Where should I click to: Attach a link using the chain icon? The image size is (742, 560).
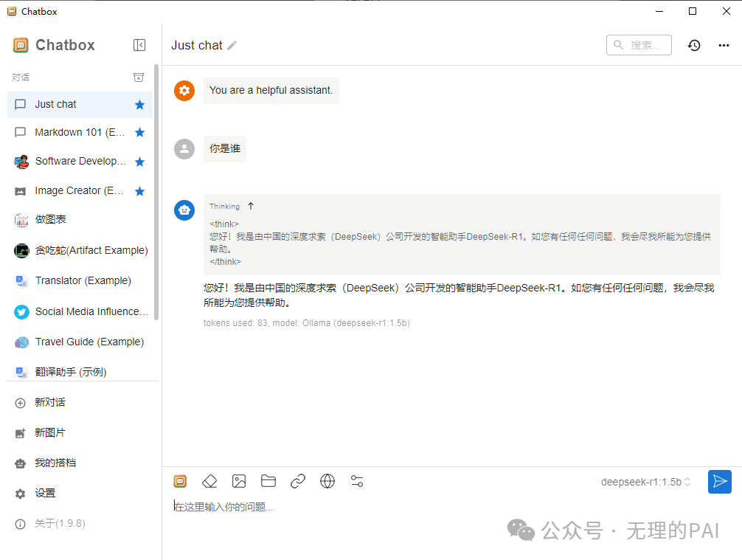tap(298, 481)
